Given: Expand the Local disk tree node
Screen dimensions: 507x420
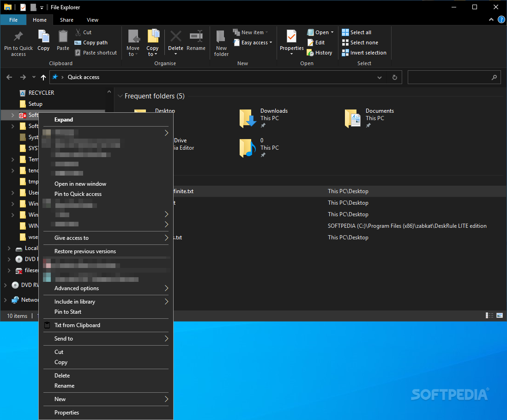Looking at the screenshot, I should pos(9,248).
